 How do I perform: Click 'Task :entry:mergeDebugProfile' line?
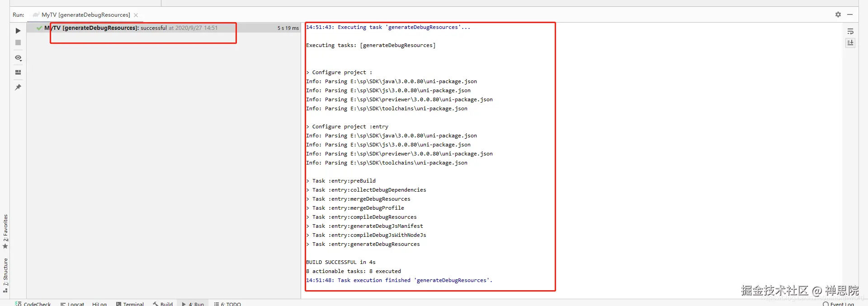[x=355, y=208]
